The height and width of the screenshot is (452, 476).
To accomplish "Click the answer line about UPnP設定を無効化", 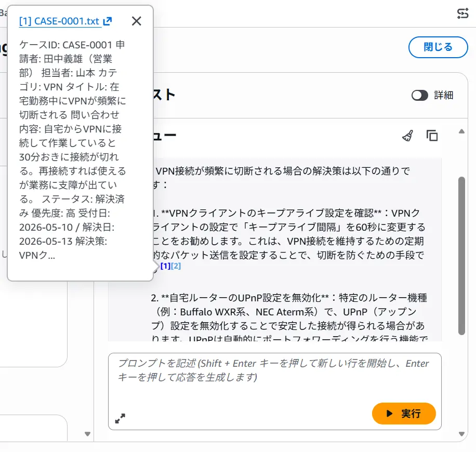I will tap(289, 298).
